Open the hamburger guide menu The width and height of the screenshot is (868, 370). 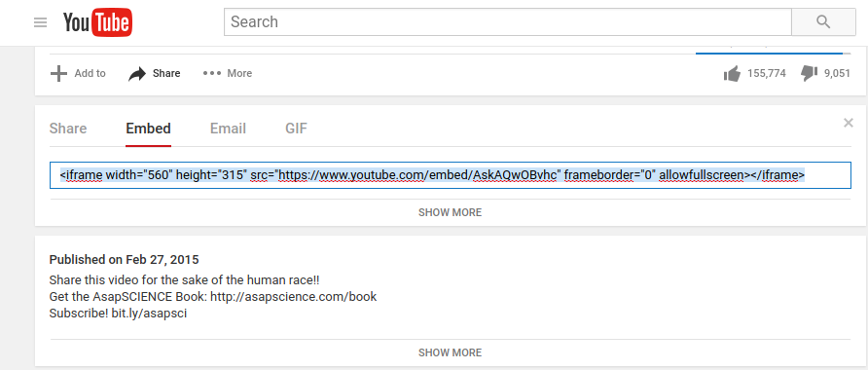pyautogui.click(x=41, y=22)
